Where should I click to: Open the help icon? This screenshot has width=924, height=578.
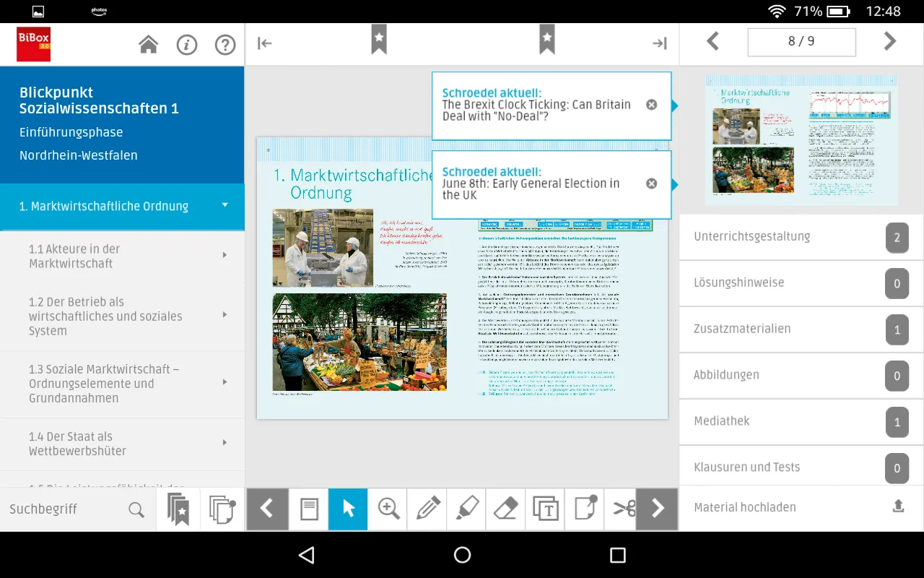click(225, 44)
